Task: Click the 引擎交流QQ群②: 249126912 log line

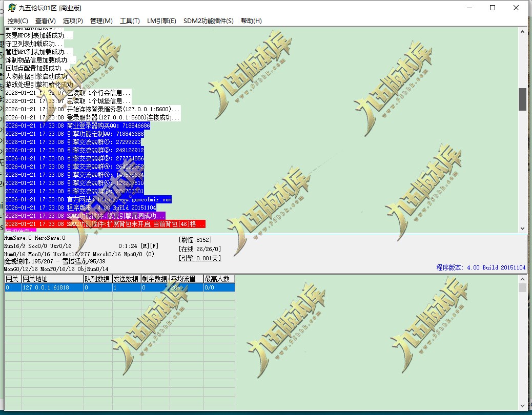Action: pyautogui.click(x=75, y=150)
